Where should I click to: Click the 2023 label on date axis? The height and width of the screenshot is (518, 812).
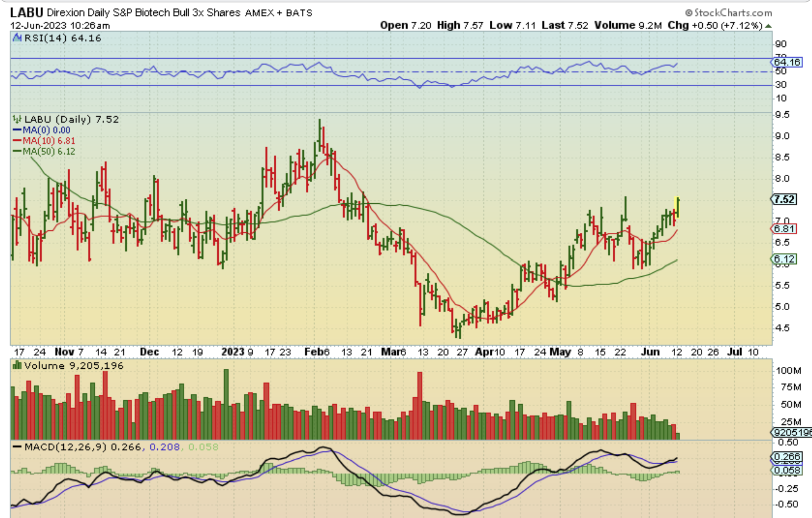coord(233,352)
